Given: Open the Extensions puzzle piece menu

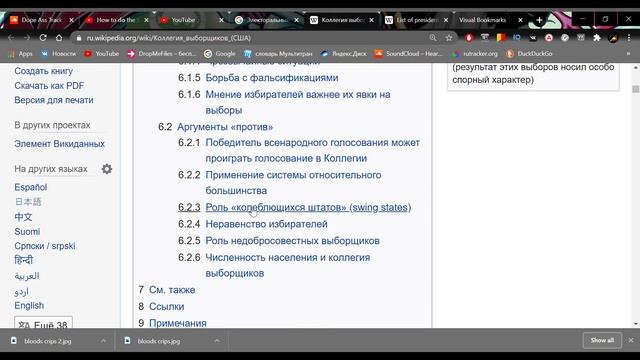Looking at the screenshot, I should click(597, 38).
